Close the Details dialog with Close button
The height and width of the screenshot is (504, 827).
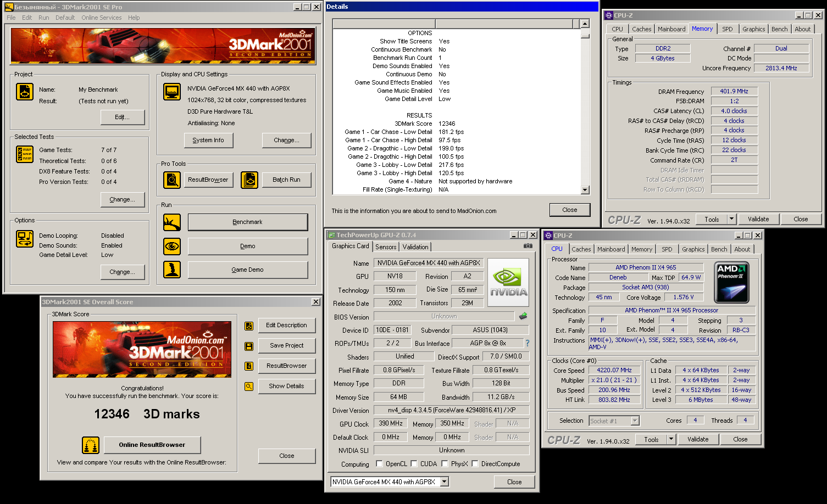tap(570, 210)
